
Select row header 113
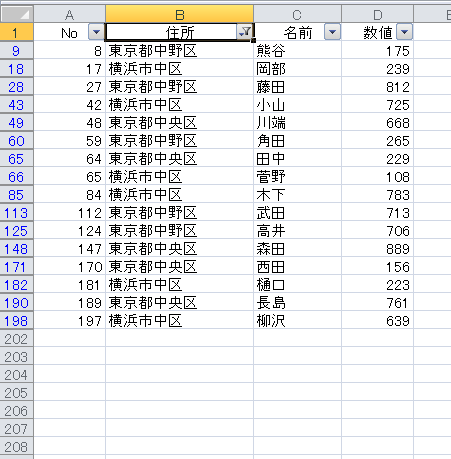(17, 213)
